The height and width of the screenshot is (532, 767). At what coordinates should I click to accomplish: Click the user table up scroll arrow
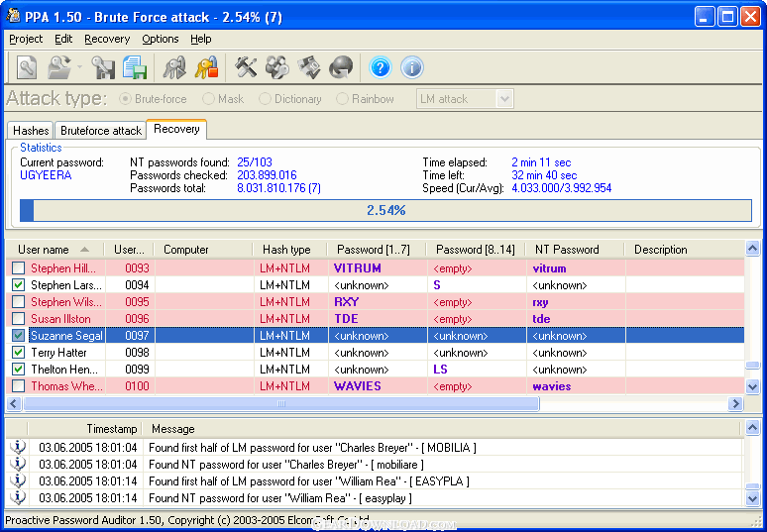(752, 249)
